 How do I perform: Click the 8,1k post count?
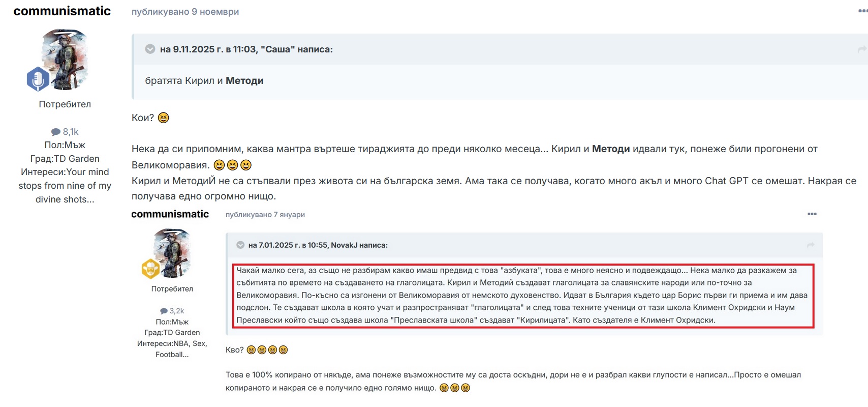pos(71,132)
